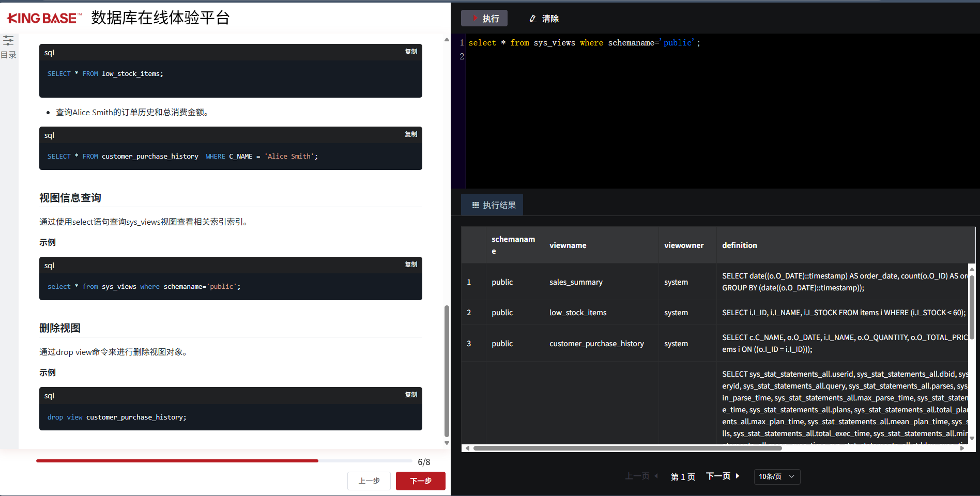Click the 6/8 step counter
The width and height of the screenshot is (980, 496).
424,462
